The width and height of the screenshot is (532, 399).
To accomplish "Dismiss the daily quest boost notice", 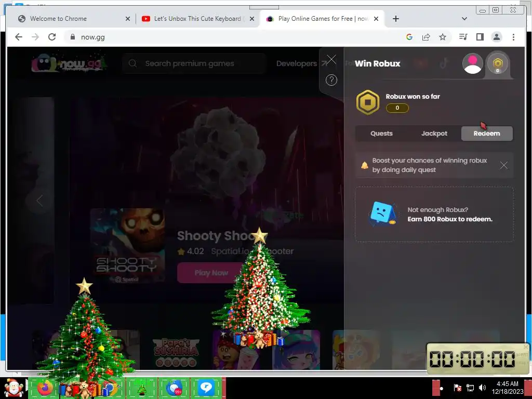I will pyautogui.click(x=503, y=165).
